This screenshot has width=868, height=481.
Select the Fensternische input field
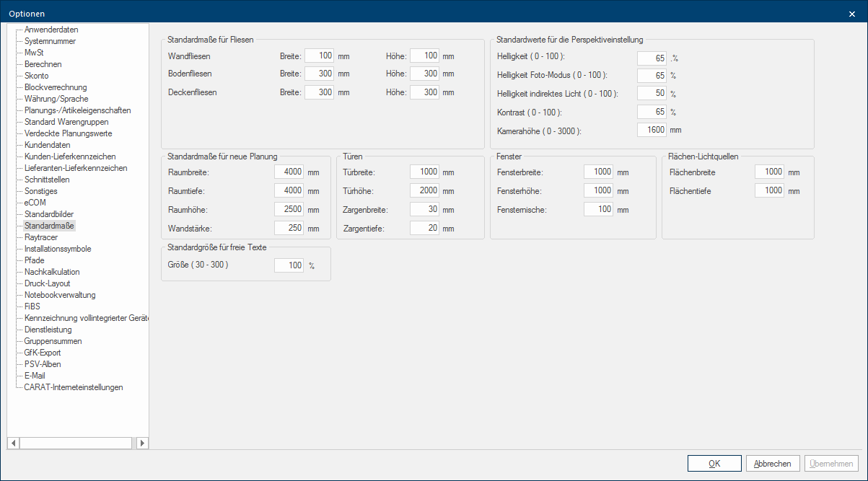tap(598, 210)
